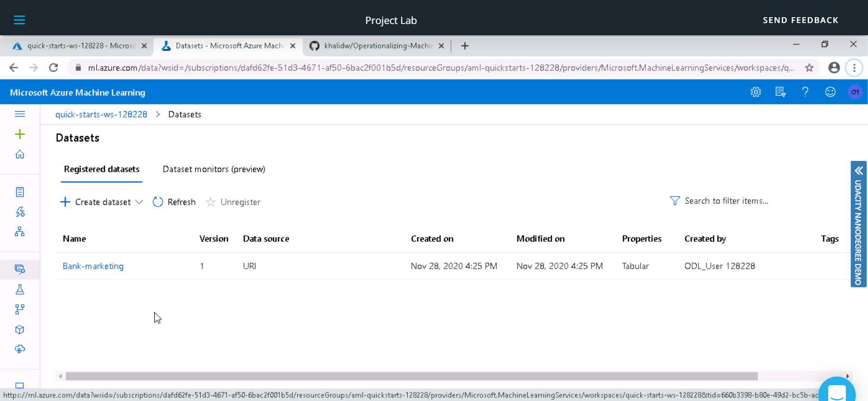
Task: Open Experiments flask icon in sidebar
Action: (x=20, y=289)
